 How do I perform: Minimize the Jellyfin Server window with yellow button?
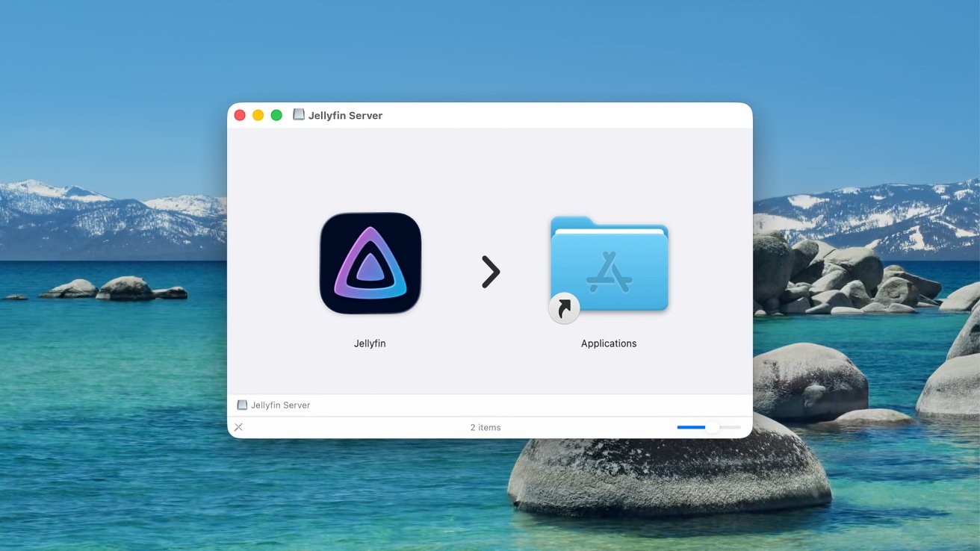[258, 115]
